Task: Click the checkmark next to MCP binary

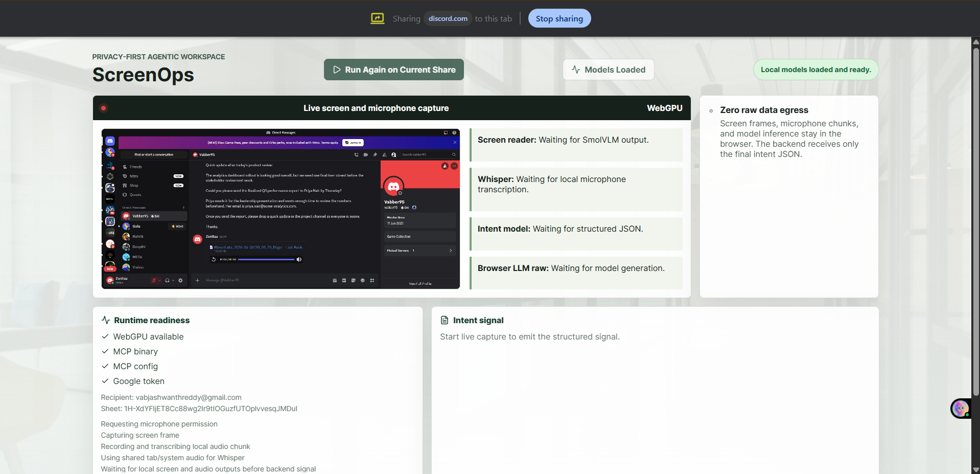Action: [x=105, y=351]
